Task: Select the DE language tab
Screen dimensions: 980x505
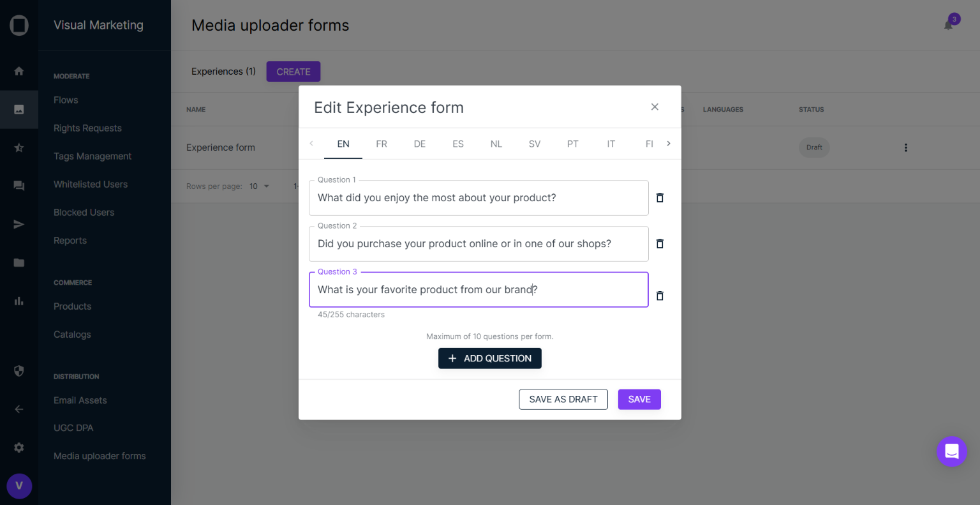Action: (420, 144)
